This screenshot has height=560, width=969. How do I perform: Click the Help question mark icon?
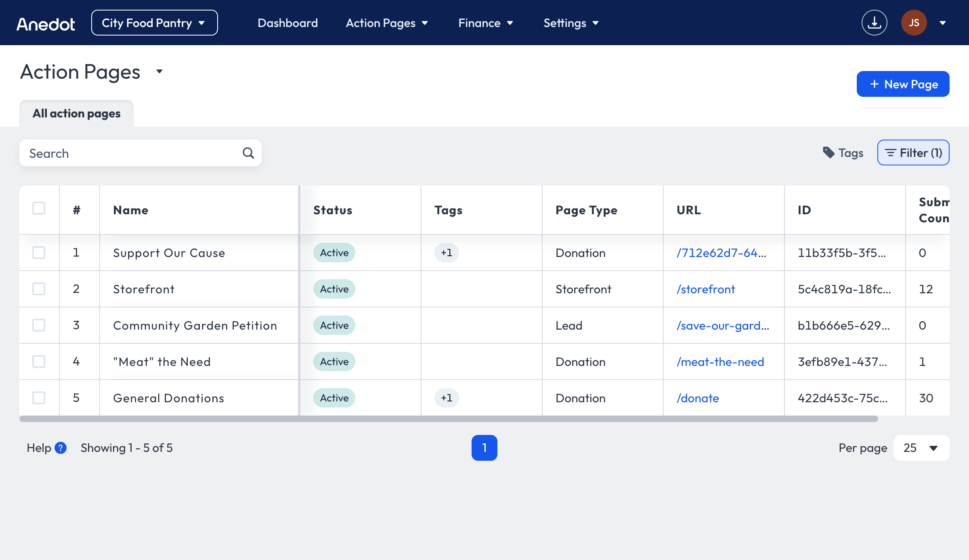point(61,448)
